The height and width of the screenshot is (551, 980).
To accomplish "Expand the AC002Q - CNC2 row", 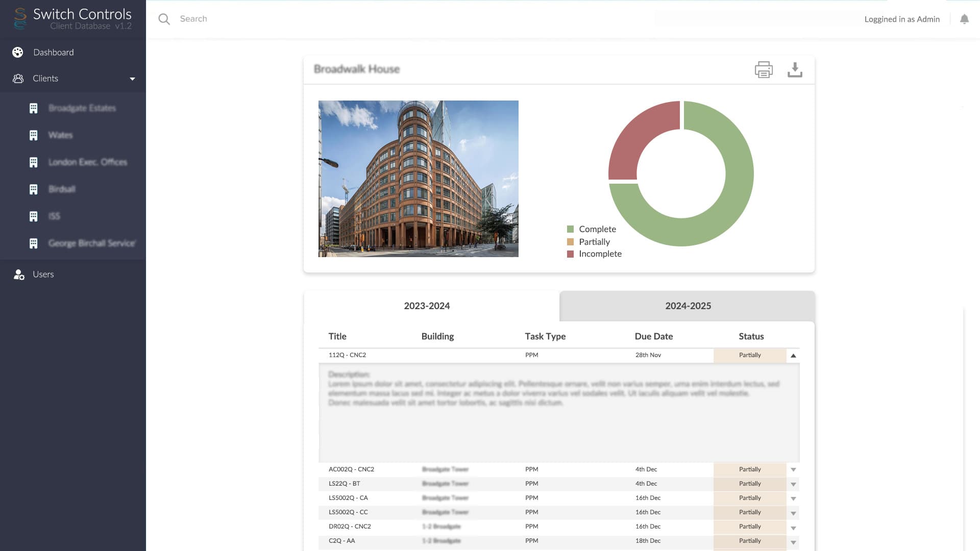I will coord(793,470).
